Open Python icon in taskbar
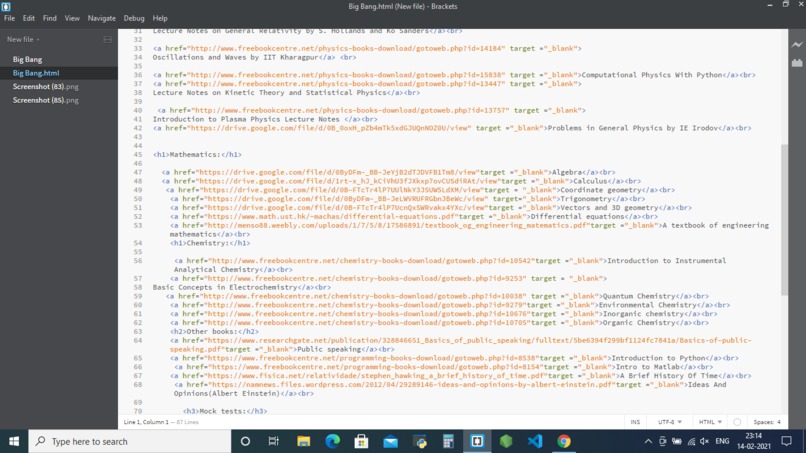Screen dimensions: 806x453 [419, 441]
